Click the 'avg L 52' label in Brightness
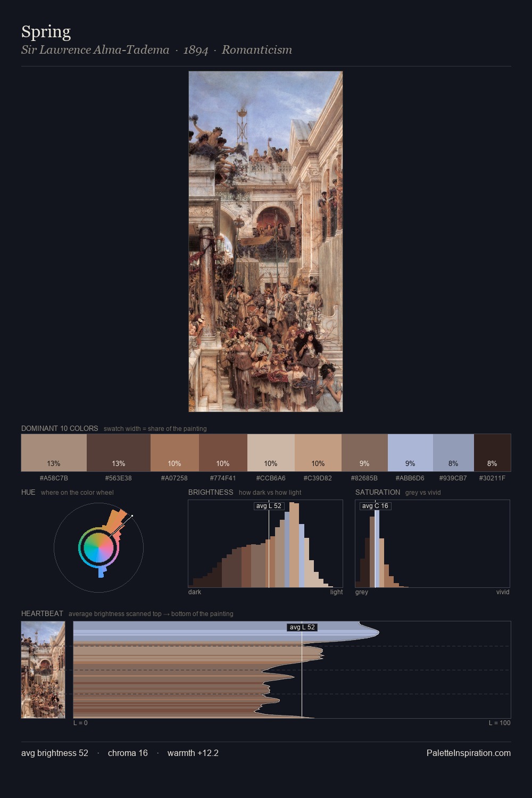Viewport: 532px width, 798px height. 269,506
